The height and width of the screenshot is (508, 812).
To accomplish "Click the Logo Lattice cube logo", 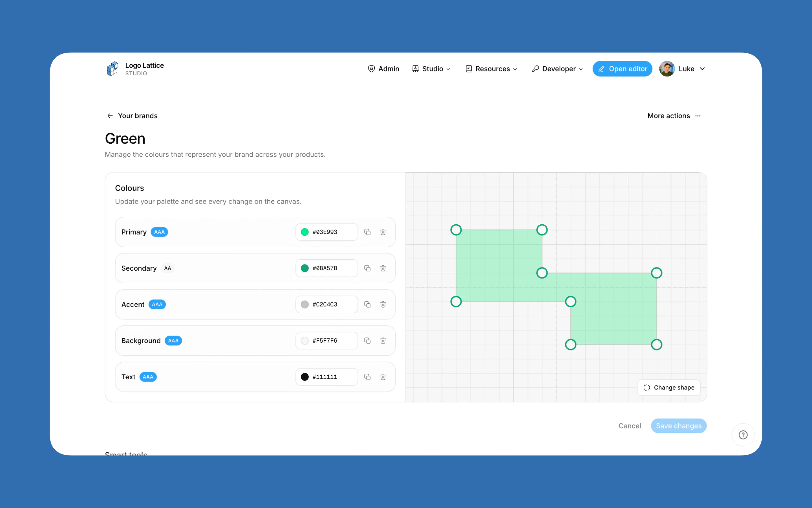I will pyautogui.click(x=112, y=69).
